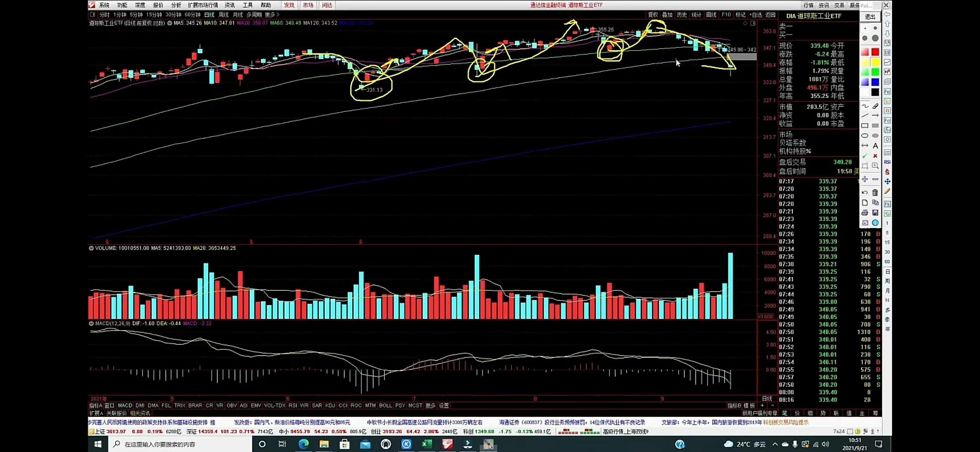Screen dimensions: 980x452
Task: Click the undo arrow in drawing palette
Action: pyautogui.click(x=865, y=193)
